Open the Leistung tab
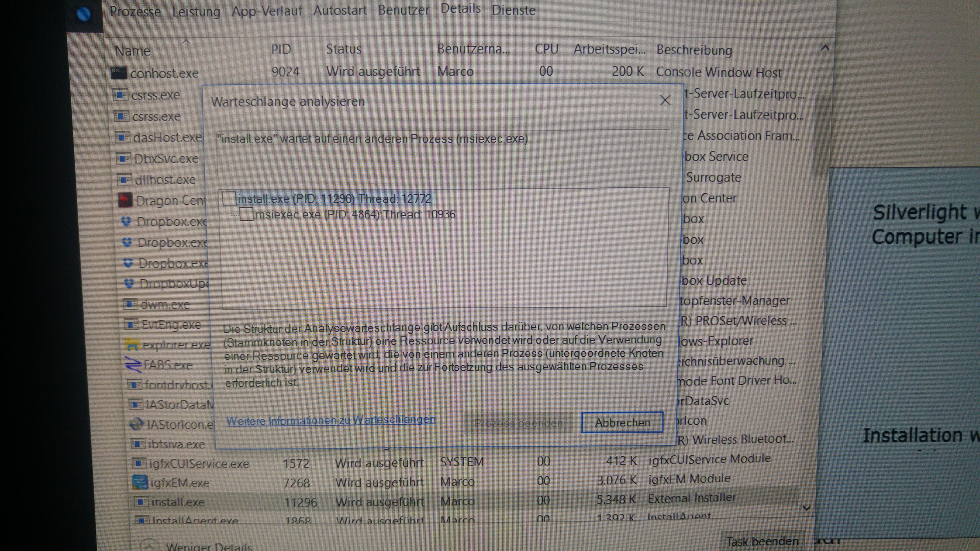This screenshot has height=551, width=980. click(196, 12)
